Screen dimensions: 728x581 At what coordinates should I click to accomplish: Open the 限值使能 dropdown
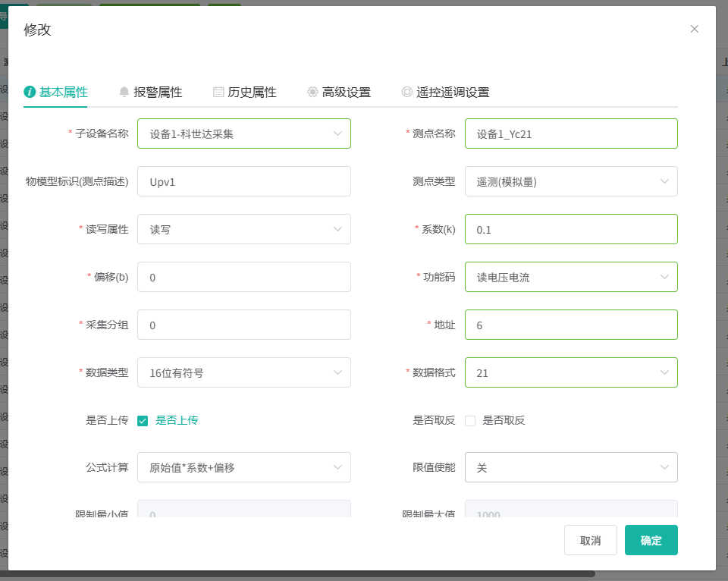point(570,467)
